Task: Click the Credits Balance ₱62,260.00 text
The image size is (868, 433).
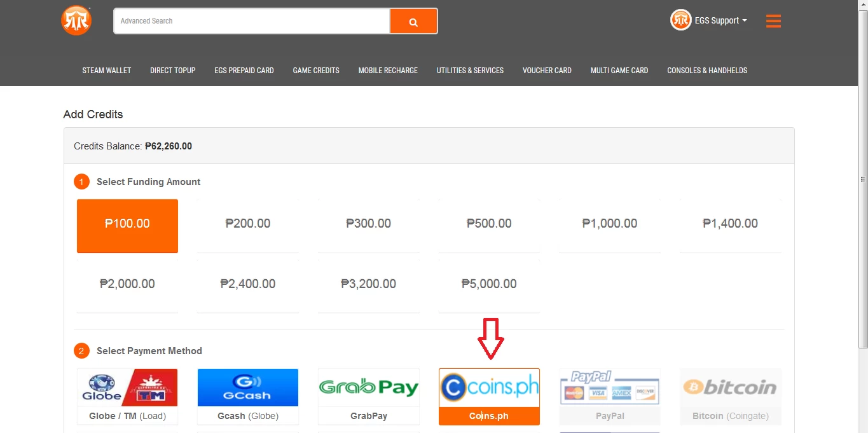Action: 133,146
